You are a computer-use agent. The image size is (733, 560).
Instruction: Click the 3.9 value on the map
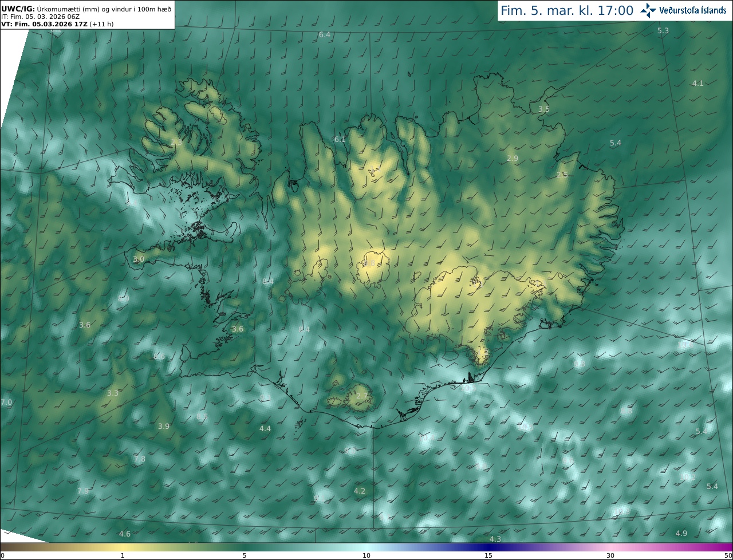[164, 426]
